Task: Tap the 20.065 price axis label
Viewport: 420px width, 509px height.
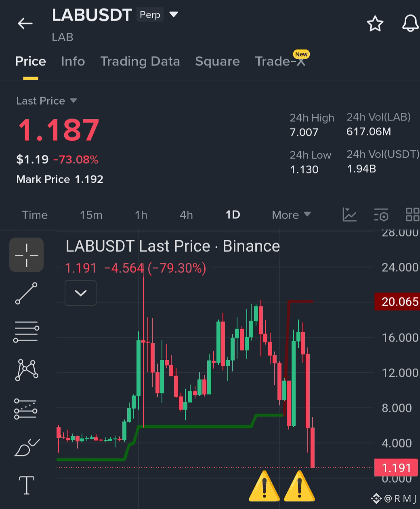Action: [397, 302]
